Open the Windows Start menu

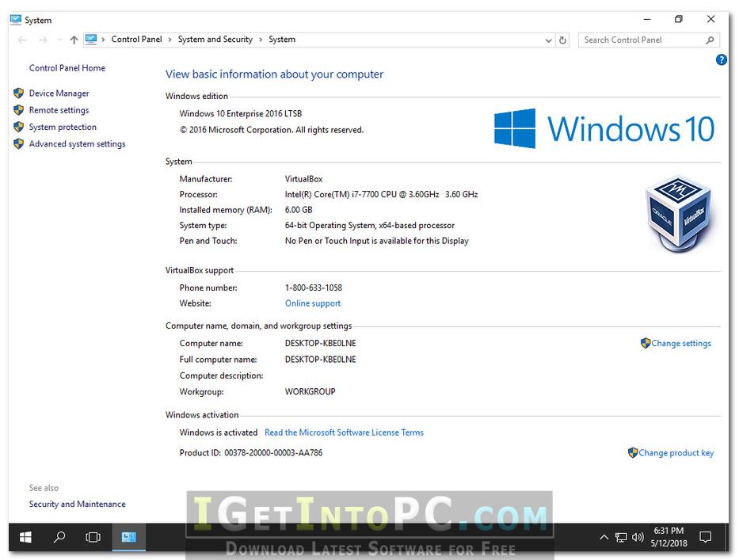pyautogui.click(x=25, y=537)
